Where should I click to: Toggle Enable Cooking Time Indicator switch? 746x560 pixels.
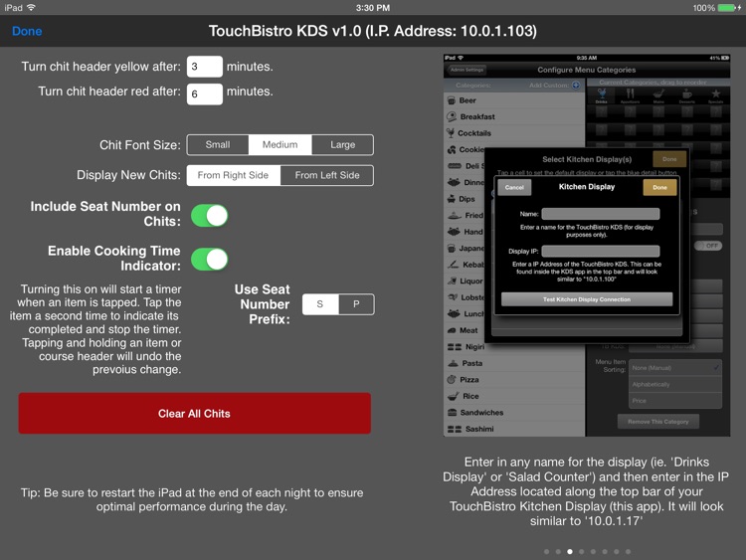tap(209, 260)
